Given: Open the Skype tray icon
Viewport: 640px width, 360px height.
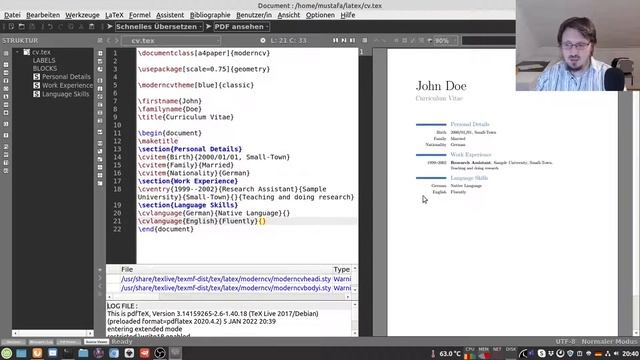Looking at the screenshot, I should tap(541, 353).
